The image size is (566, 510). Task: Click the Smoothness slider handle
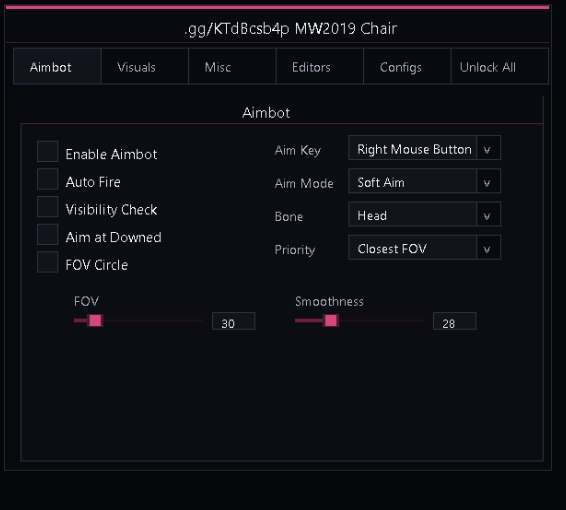(331, 321)
